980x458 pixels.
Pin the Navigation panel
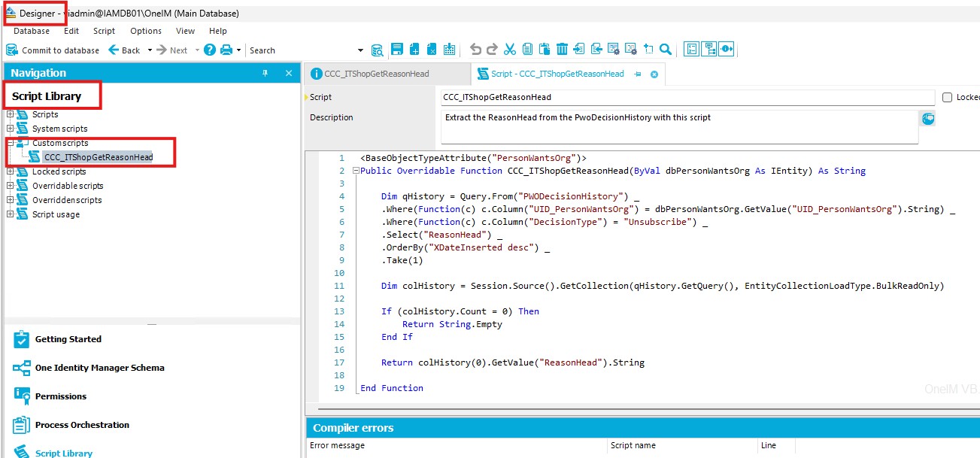(265, 73)
